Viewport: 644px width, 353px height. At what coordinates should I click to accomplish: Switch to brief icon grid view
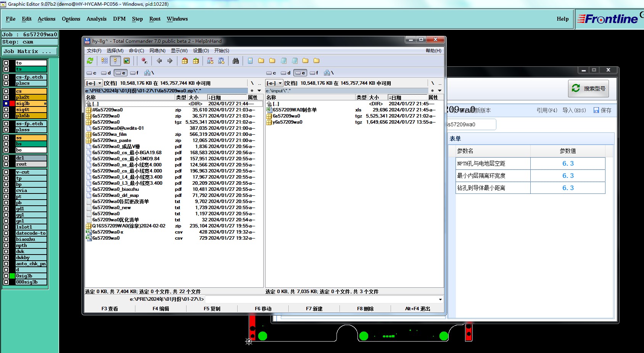point(105,61)
